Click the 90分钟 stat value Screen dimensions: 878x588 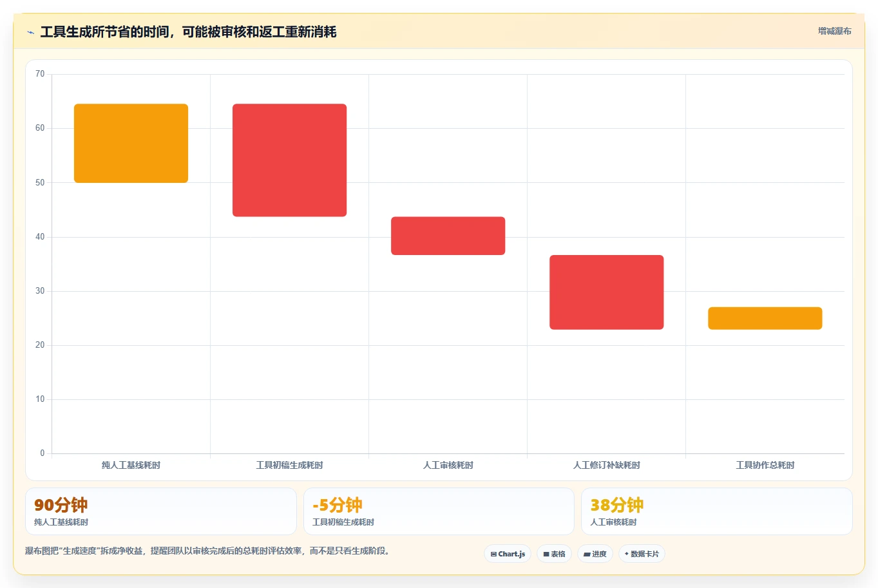(61, 505)
